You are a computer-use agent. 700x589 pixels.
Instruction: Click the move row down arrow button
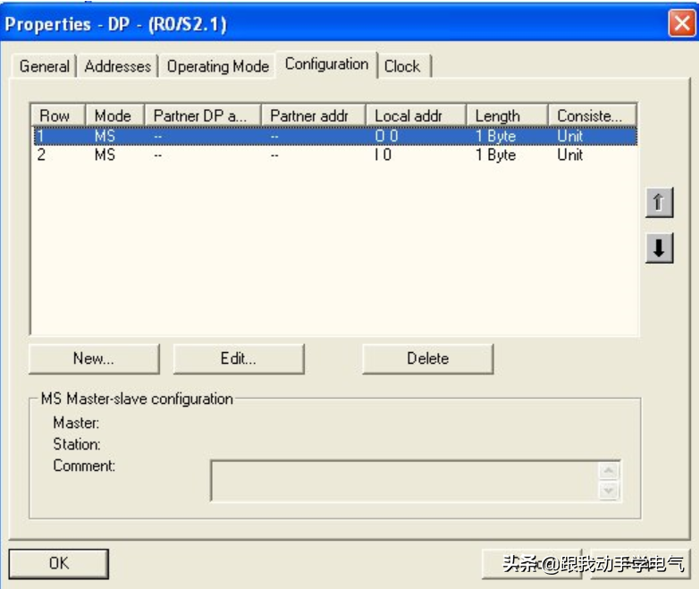pyautogui.click(x=659, y=248)
